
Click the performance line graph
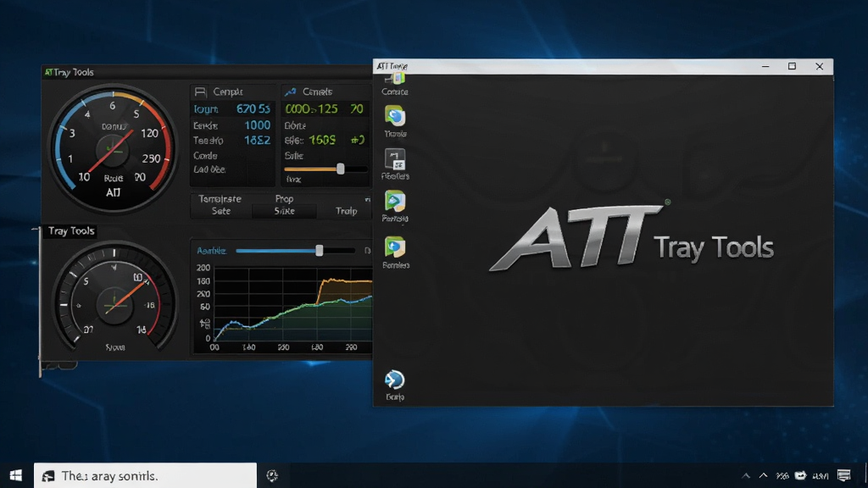pyautogui.click(x=293, y=305)
